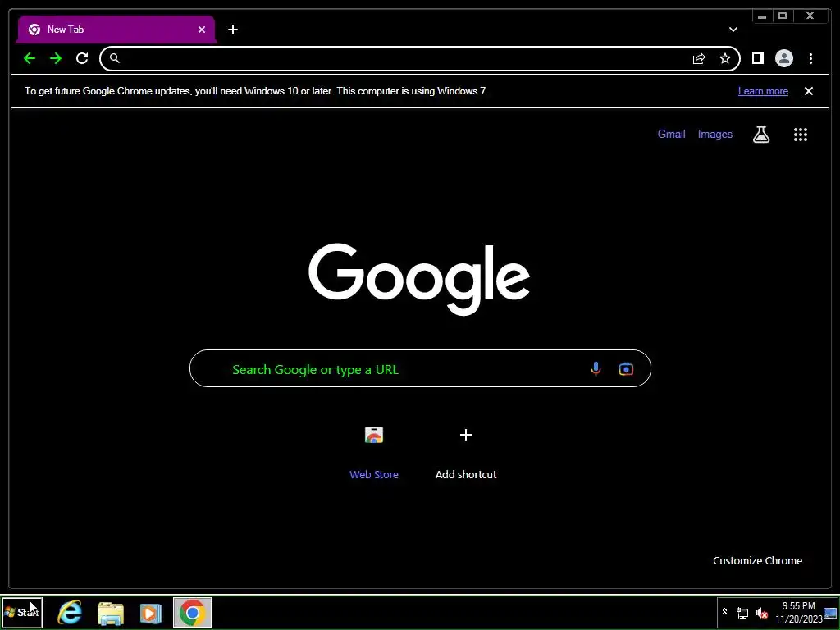Viewport: 840px width, 630px height.
Task: Open Chrome's three-dot menu
Action: pyautogui.click(x=810, y=58)
